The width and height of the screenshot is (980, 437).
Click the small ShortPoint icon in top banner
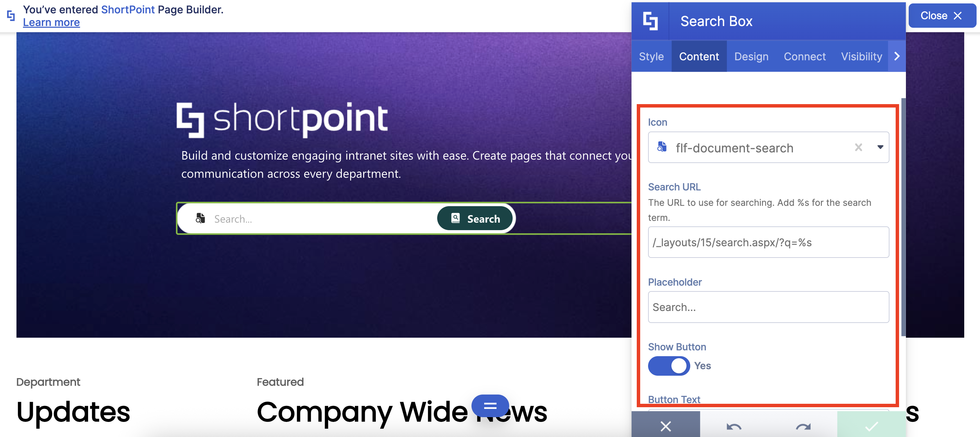(x=11, y=15)
